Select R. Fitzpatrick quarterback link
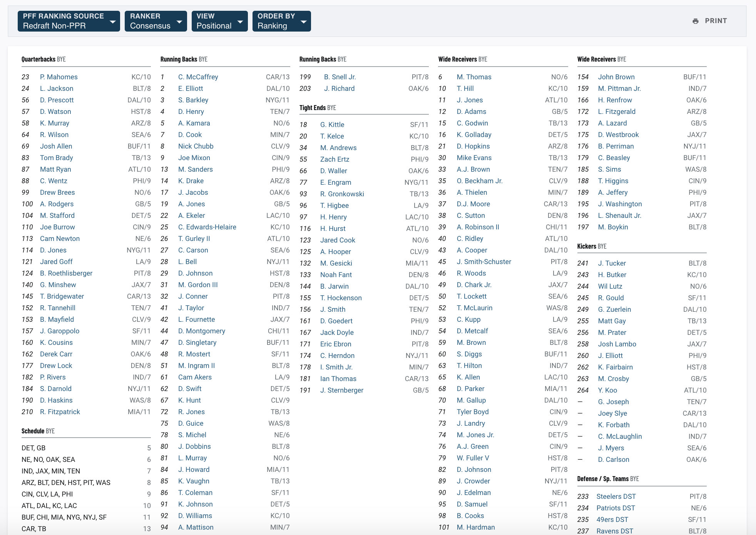Viewport: 756px width, 535px height. (60, 412)
